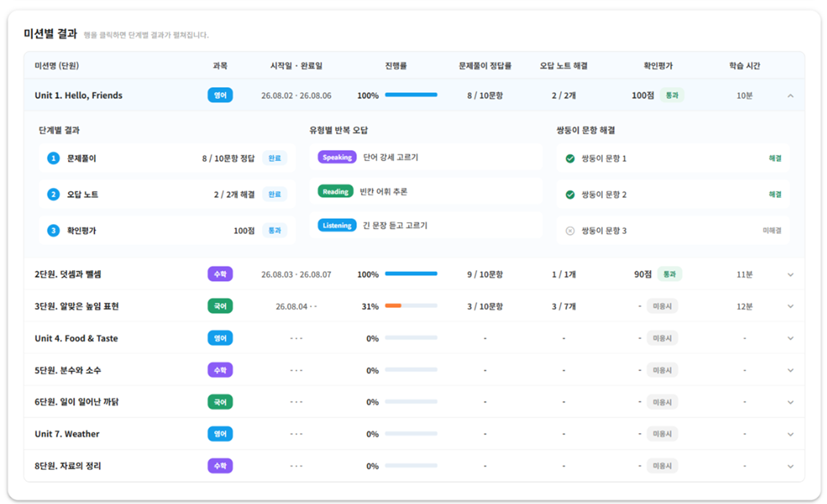The image size is (827, 504).
Task: Click the 완료 badge next to 오답 노트
Action: pyautogui.click(x=274, y=194)
